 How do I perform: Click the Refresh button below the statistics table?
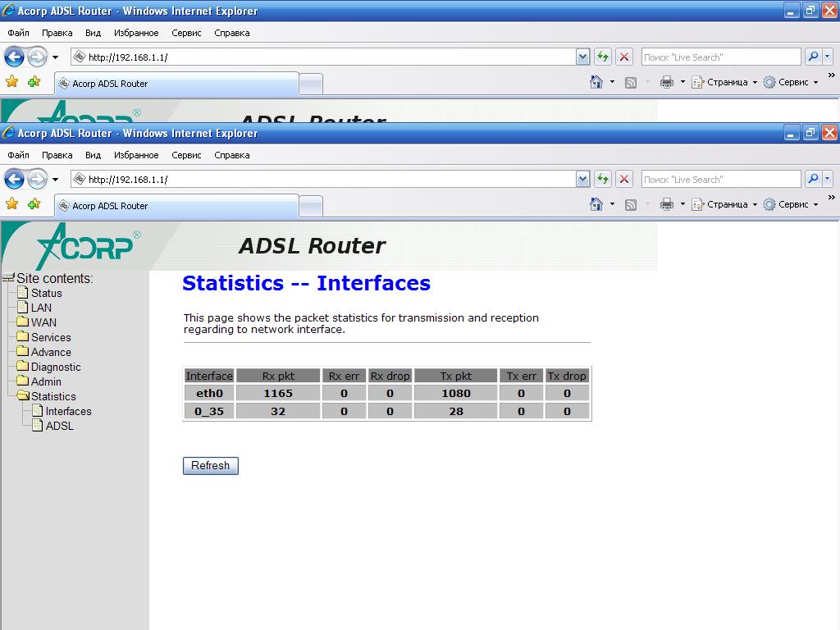pos(210,465)
